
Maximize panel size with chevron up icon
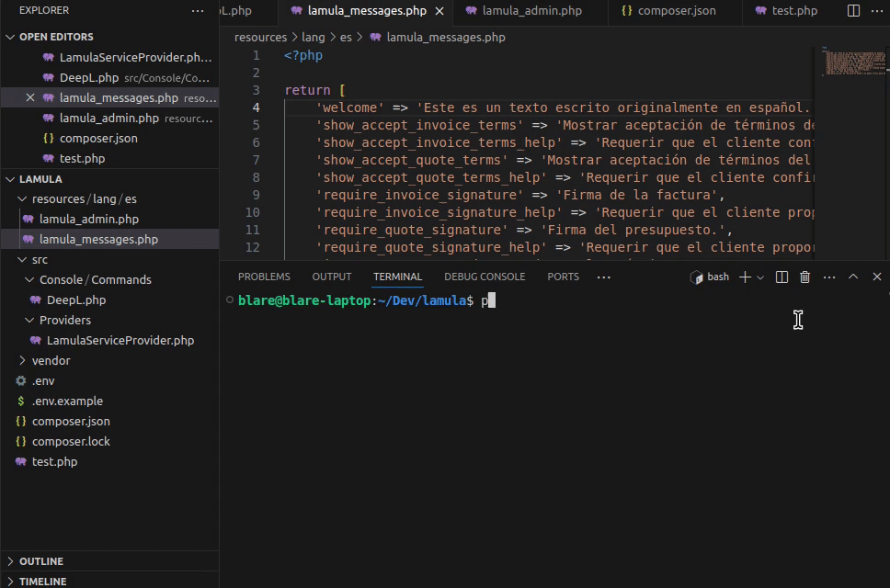[853, 277]
